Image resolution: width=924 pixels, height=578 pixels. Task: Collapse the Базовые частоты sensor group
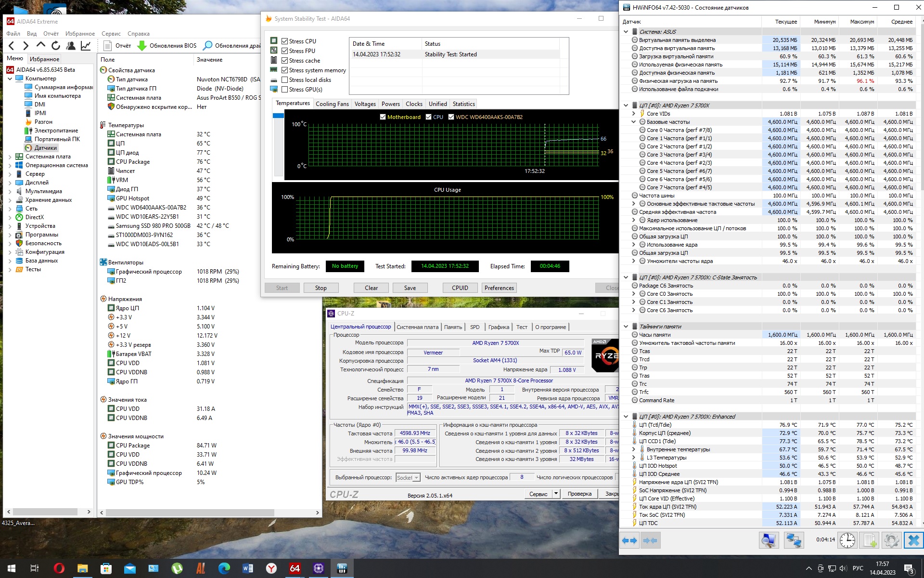pyautogui.click(x=633, y=122)
